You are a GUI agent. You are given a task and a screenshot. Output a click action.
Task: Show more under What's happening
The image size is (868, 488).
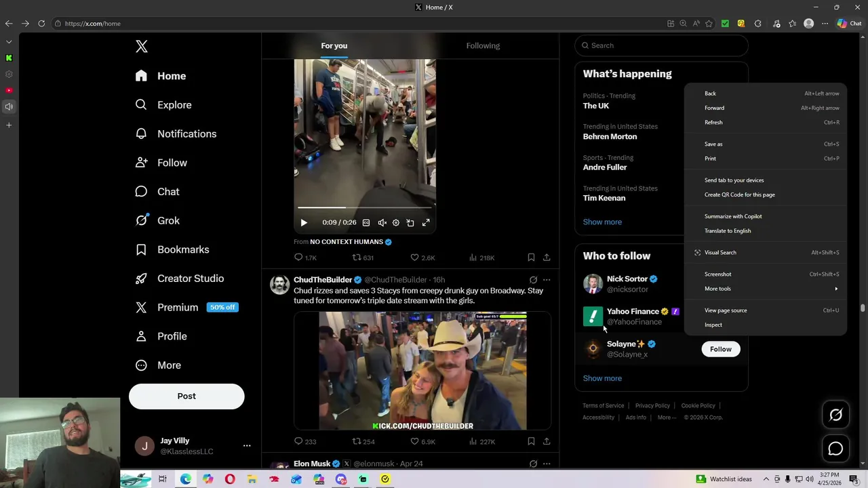tap(602, 222)
